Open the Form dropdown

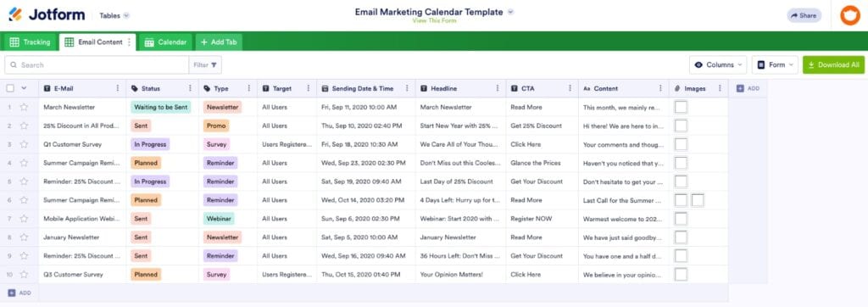click(775, 64)
